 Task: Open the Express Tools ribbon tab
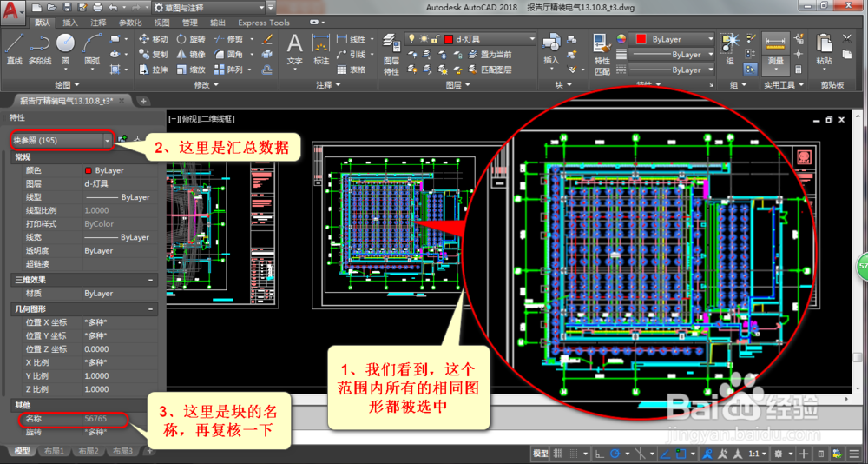click(x=264, y=23)
